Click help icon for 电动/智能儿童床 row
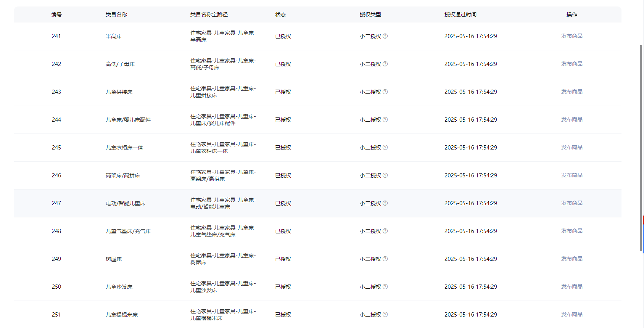Viewport: 644px width, 328px height. 385,203
